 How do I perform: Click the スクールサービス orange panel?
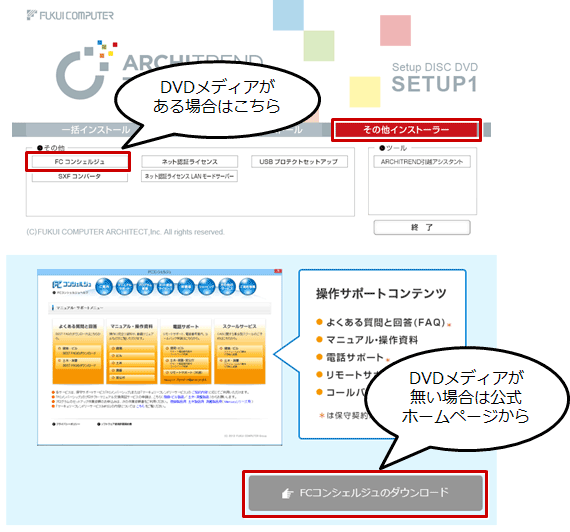(x=240, y=352)
